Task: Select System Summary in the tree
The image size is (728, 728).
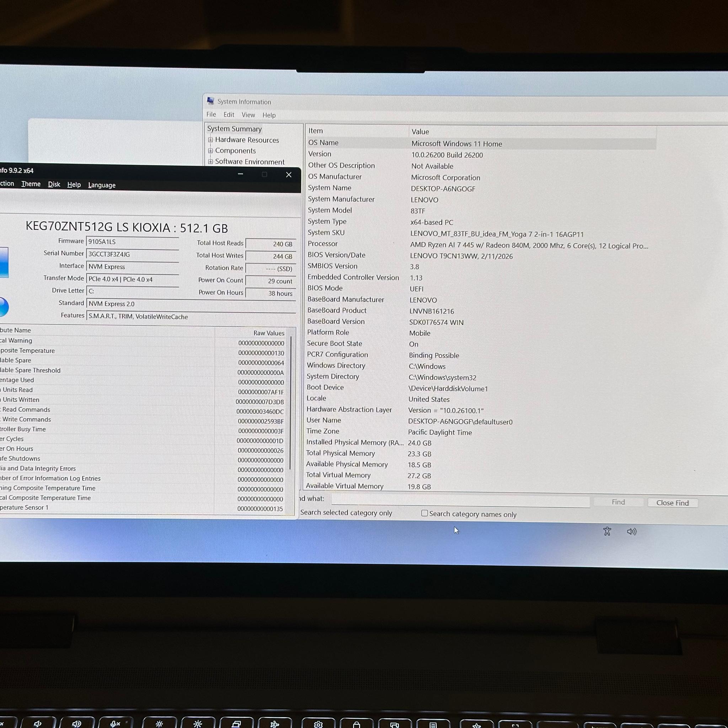Action: pyautogui.click(x=234, y=129)
